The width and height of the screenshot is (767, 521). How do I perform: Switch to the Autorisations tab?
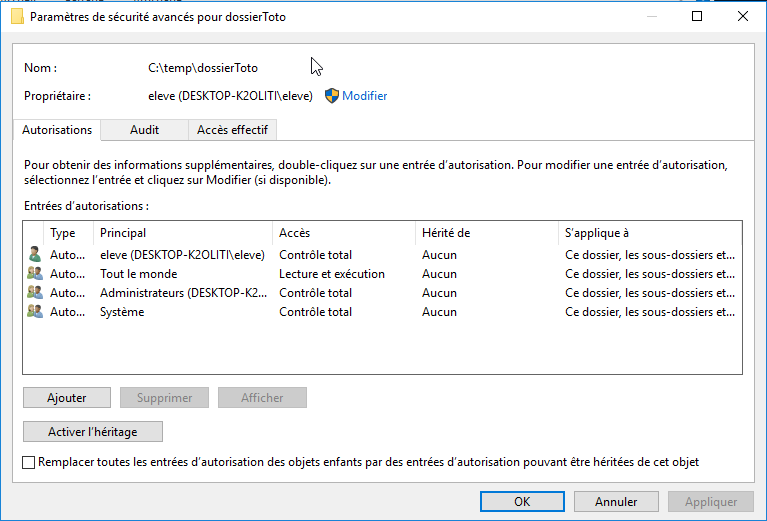point(57,130)
